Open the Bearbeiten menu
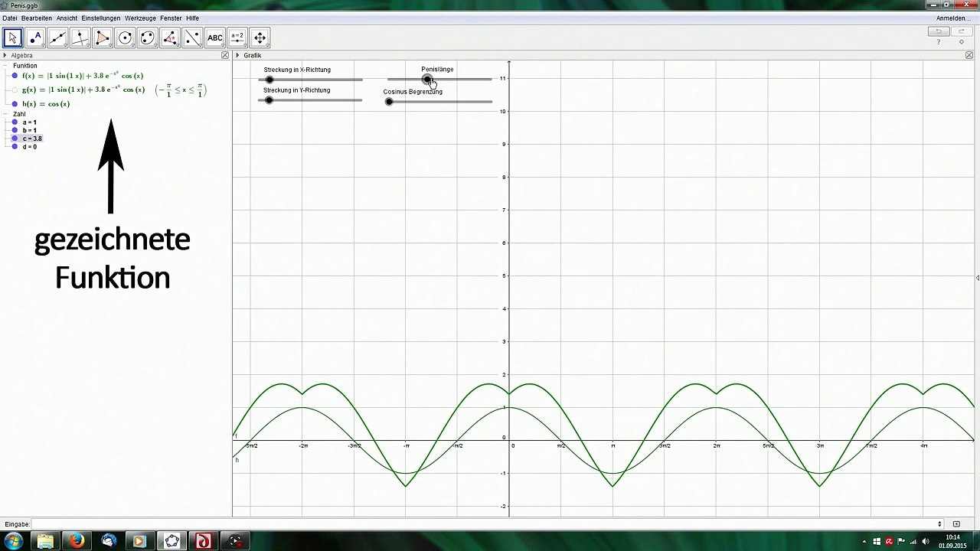 click(37, 18)
